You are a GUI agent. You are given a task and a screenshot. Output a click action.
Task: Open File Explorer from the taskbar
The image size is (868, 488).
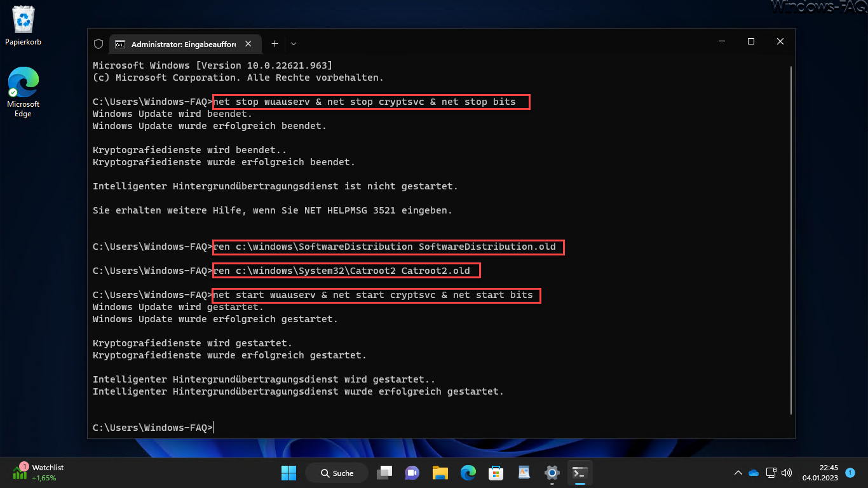pos(440,473)
